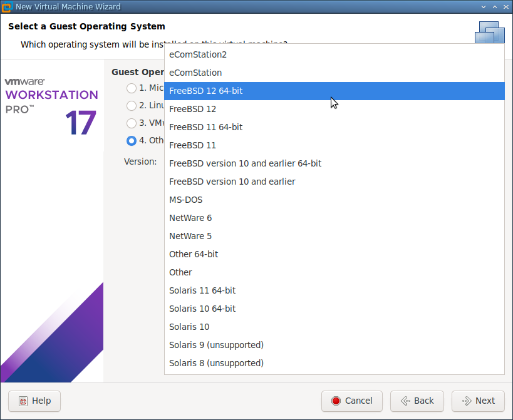Choose FreeBSD version 10 and earlier

[x=334, y=182]
